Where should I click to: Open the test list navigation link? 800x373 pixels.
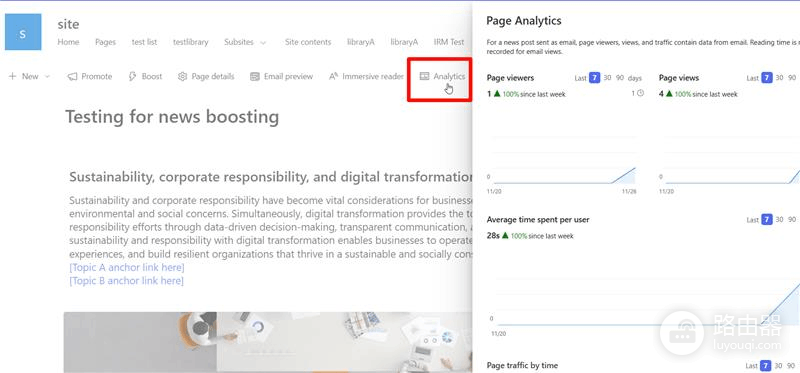click(144, 42)
